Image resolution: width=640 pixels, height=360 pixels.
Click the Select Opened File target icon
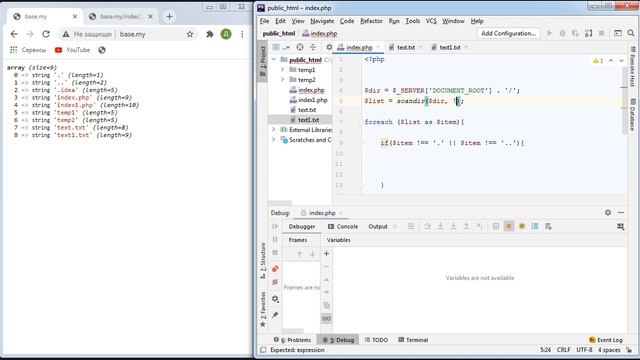tap(300, 47)
